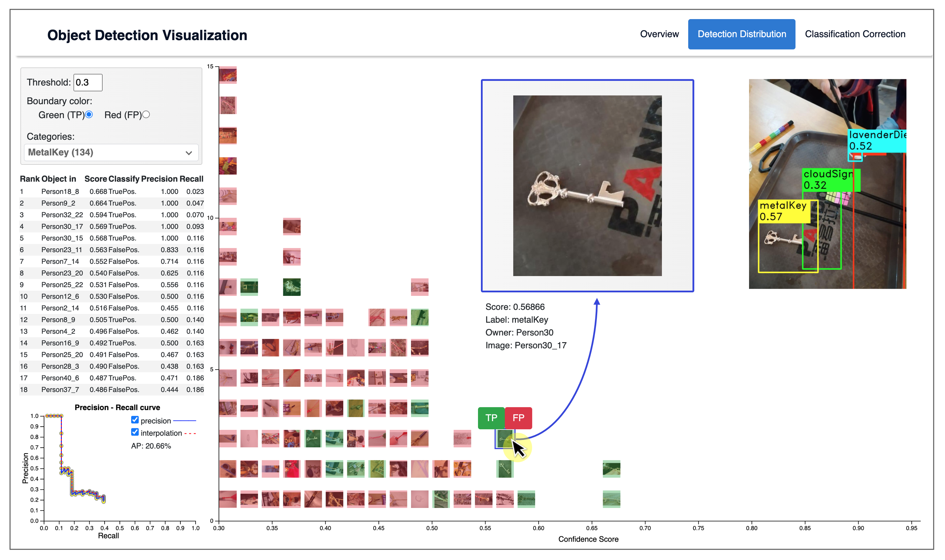Click the green TP button

click(x=491, y=418)
